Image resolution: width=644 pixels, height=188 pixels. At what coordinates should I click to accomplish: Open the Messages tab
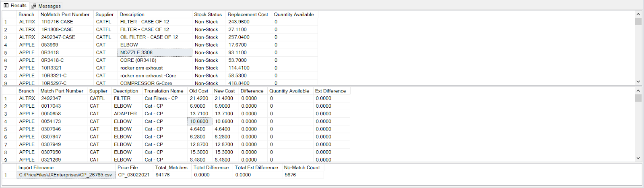(x=46, y=6)
